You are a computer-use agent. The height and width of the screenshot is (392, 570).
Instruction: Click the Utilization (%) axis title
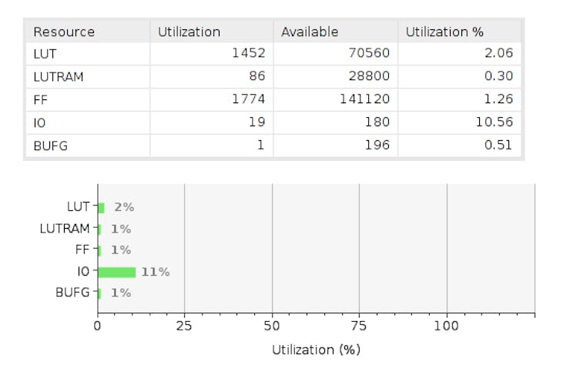point(316,350)
